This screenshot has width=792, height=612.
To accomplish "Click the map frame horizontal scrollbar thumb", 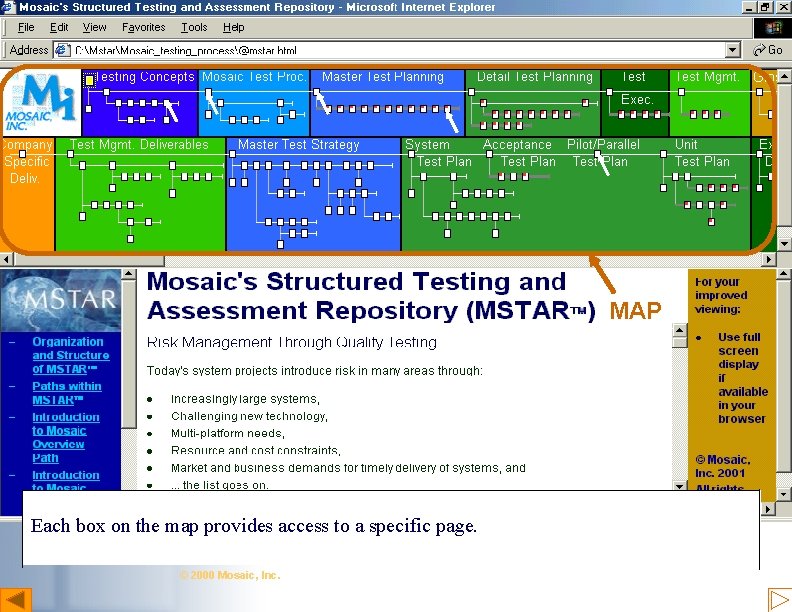I will 89,260.
